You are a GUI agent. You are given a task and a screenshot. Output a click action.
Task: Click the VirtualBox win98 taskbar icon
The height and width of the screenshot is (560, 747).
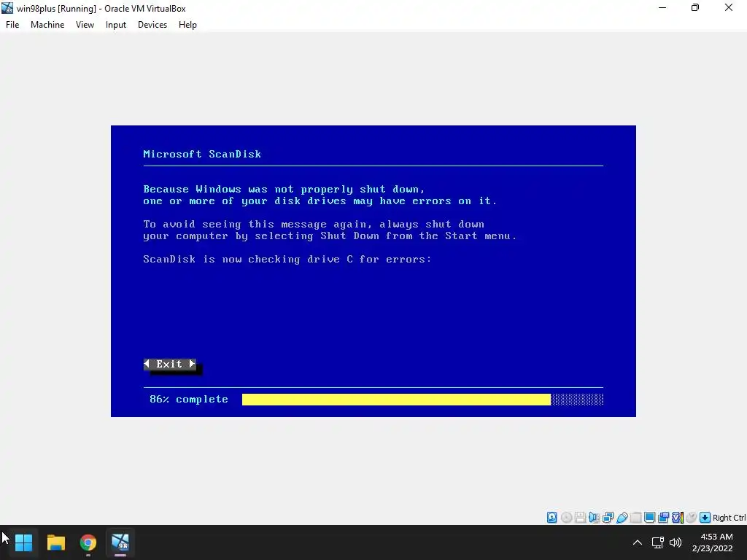(120, 542)
